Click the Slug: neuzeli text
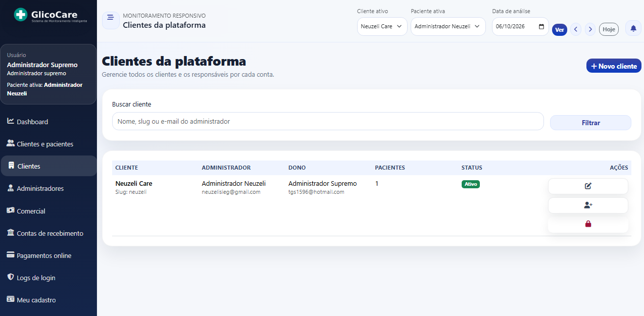The width and height of the screenshot is (644, 316). click(131, 192)
